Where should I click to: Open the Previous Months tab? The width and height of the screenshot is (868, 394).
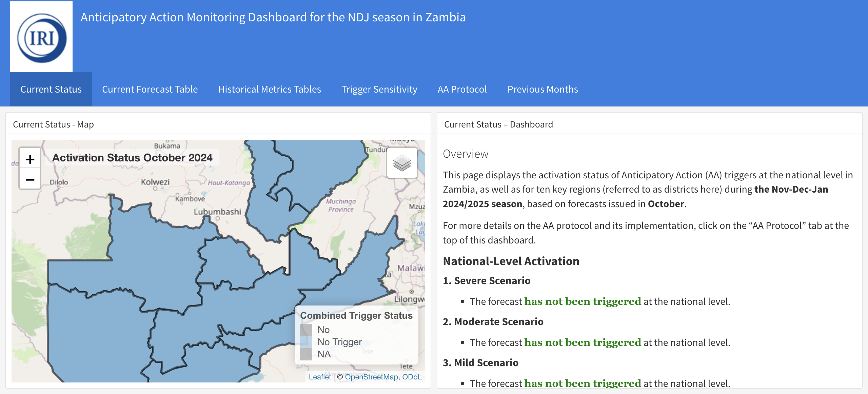tap(542, 89)
